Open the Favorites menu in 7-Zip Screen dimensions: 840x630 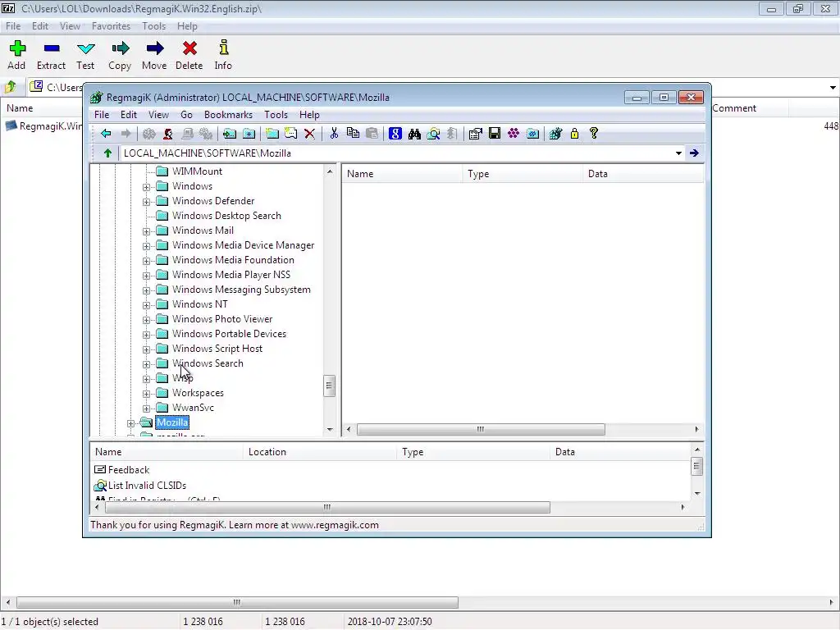pos(111,26)
